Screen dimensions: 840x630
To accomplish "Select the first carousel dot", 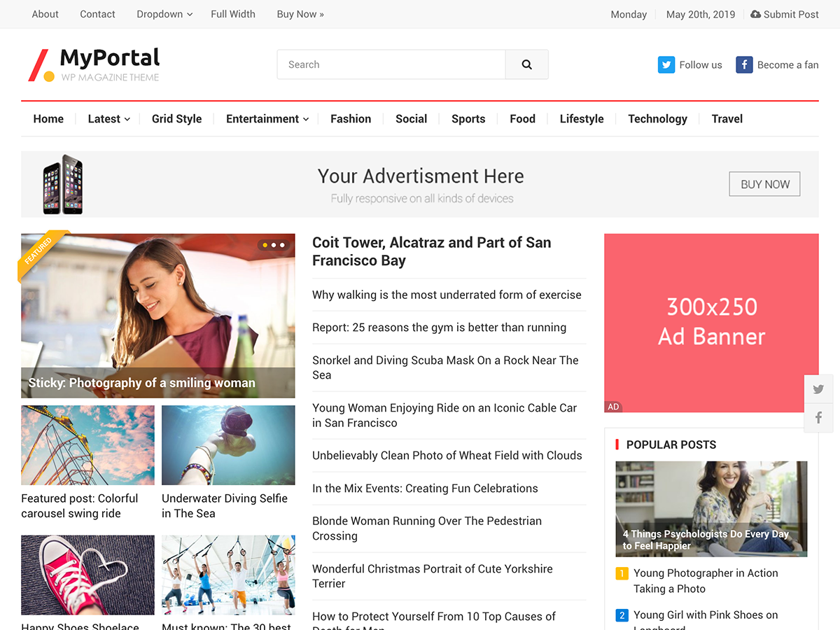I will click(264, 245).
